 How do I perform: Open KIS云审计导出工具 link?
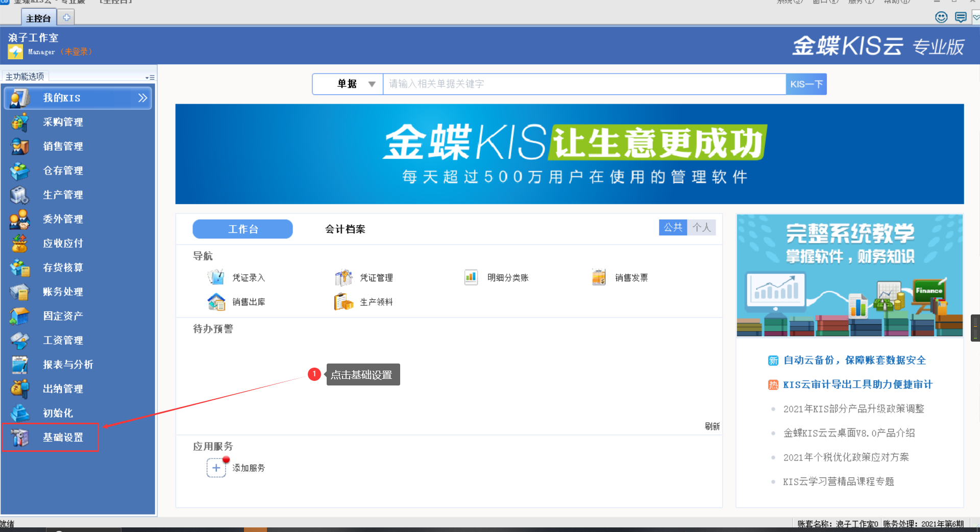[857, 384]
